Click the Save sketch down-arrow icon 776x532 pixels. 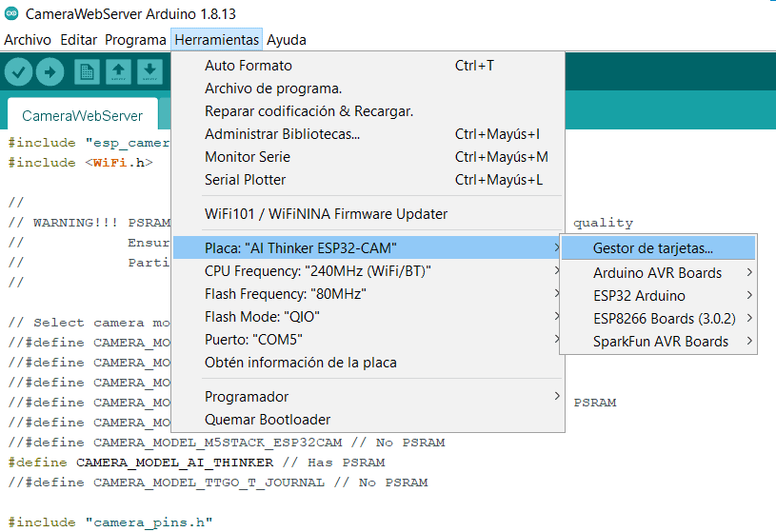click(x=149, y=71)
